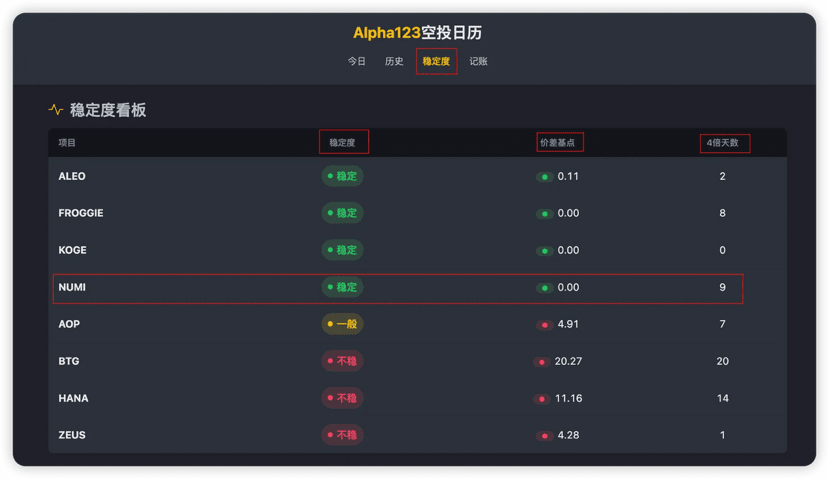The image size is (829, 479).
Task: Select the ALEO 稳定 status badge
Action: pos(342,177)
